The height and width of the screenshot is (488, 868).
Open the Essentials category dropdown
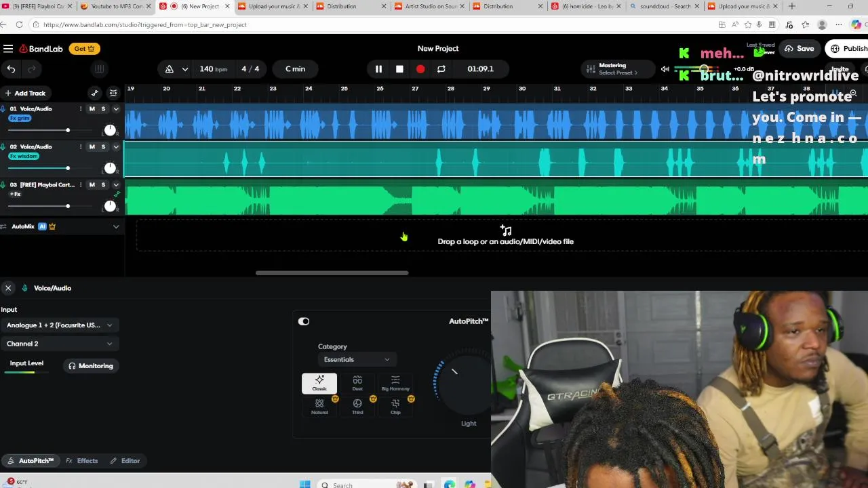click(x=357, y=360)
